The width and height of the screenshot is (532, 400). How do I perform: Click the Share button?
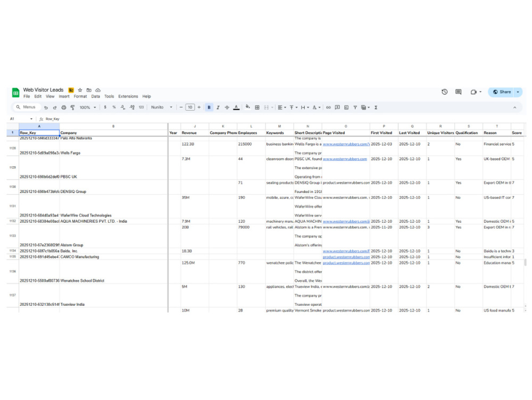501,92
